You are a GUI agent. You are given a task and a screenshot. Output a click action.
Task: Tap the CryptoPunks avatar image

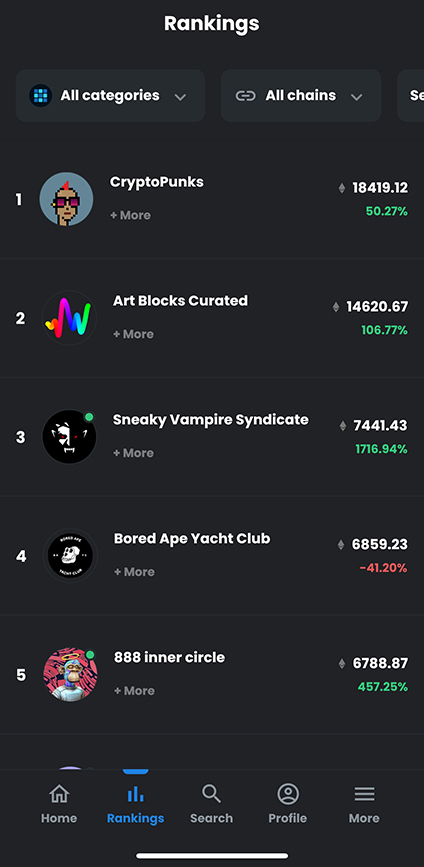pos(66,199)
